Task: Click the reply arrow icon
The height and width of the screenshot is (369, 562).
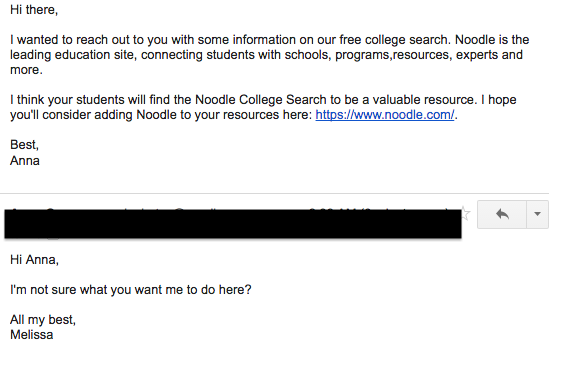Action: 502,214
